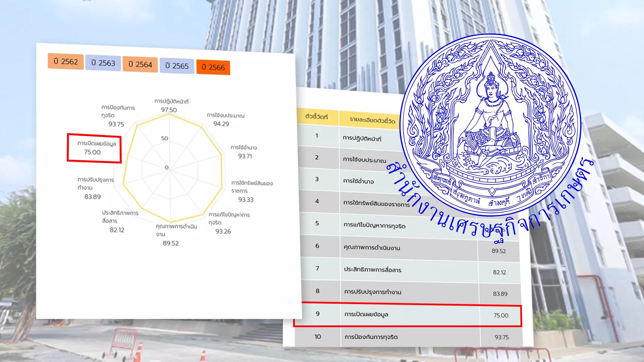Click the ตัวชี้วัดที่ table header
The width and height of the screenshot is (644, 362).
(x=317, y=117)
